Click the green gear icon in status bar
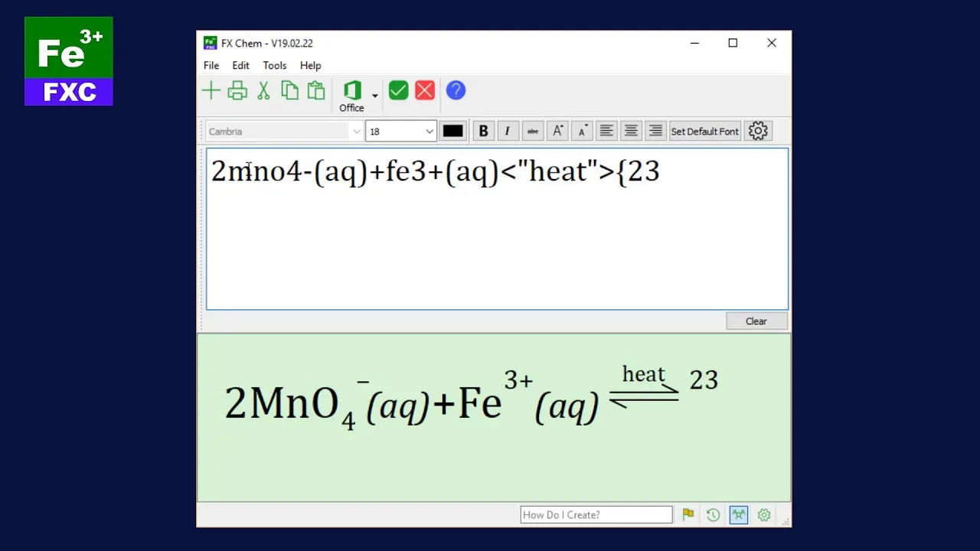 [764, 515]
